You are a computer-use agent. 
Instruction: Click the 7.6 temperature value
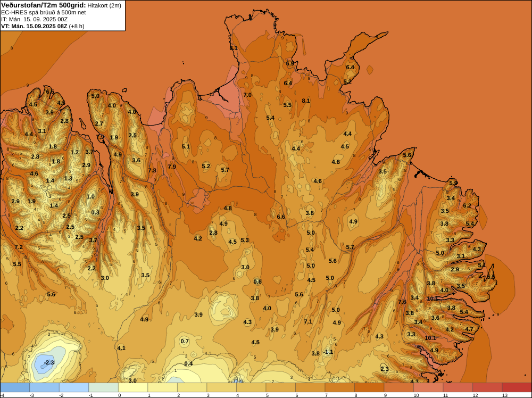402,302
